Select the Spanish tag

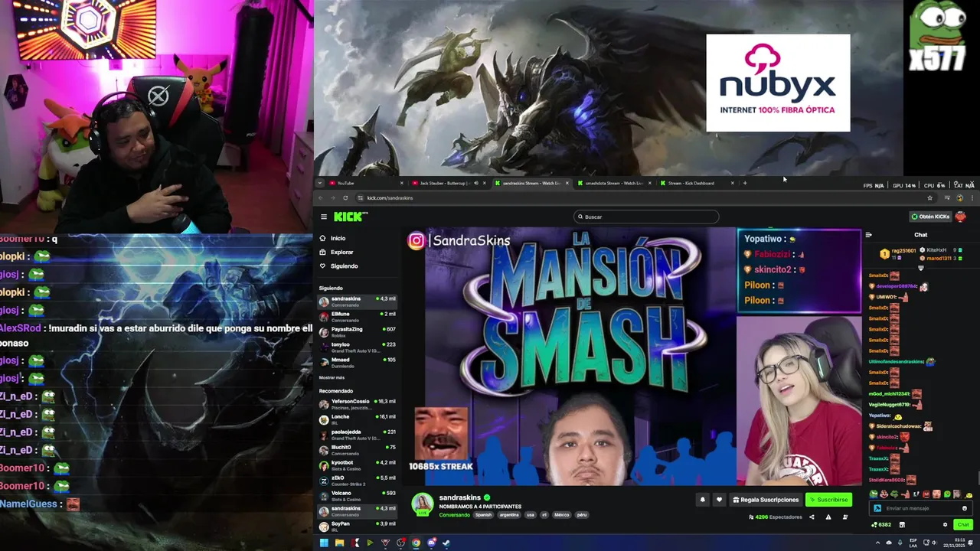pos(483,515)
